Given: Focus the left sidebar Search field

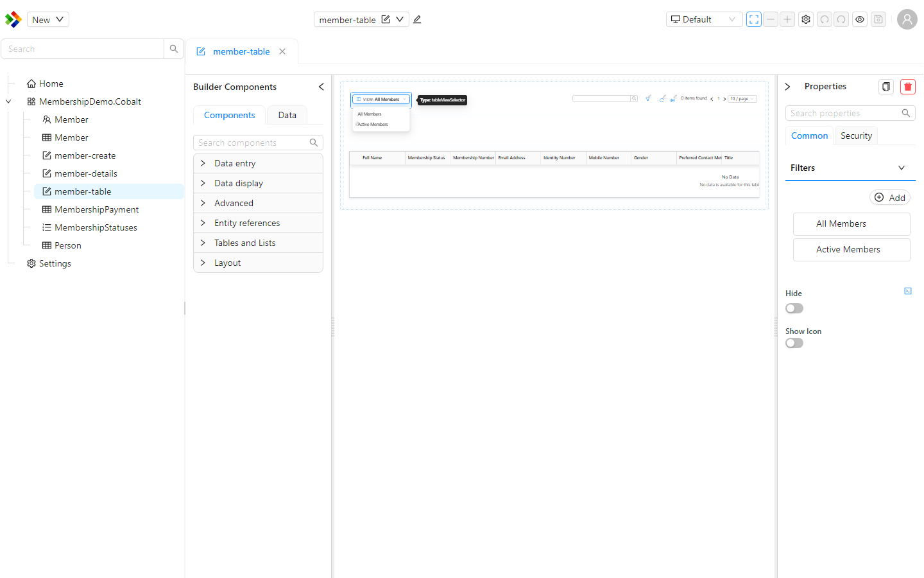Looking at the screenshot, I should pos(82,49).
